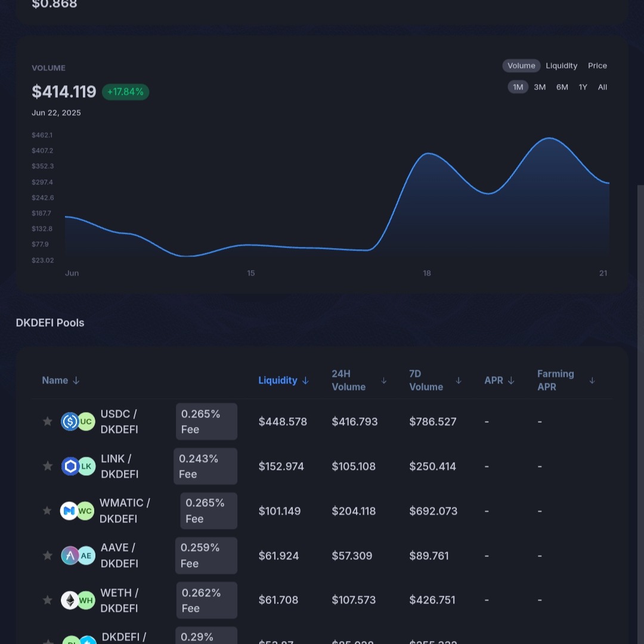Click 7D volume value $89.761
This screenshot has width=644, height=644.
click(429, 555)
